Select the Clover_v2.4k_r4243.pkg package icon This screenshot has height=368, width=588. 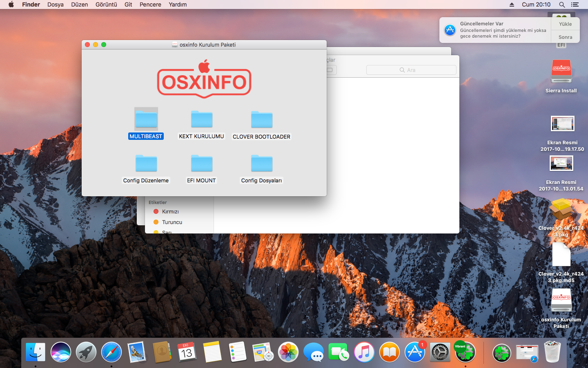click(561, 210)
